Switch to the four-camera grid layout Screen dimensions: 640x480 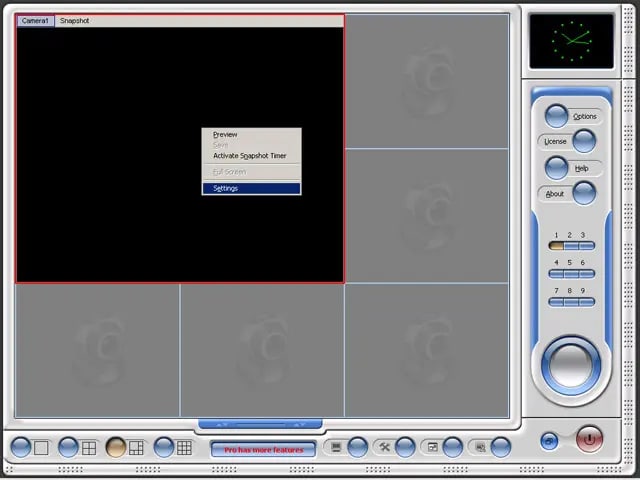pyautogui.click(x=68, y=447)
